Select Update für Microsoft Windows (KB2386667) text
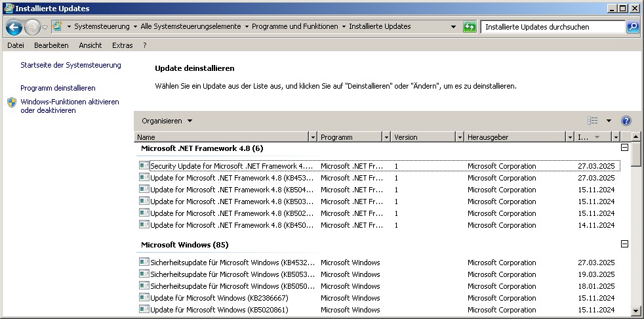644x319 pixels. [x=219, y=298]
